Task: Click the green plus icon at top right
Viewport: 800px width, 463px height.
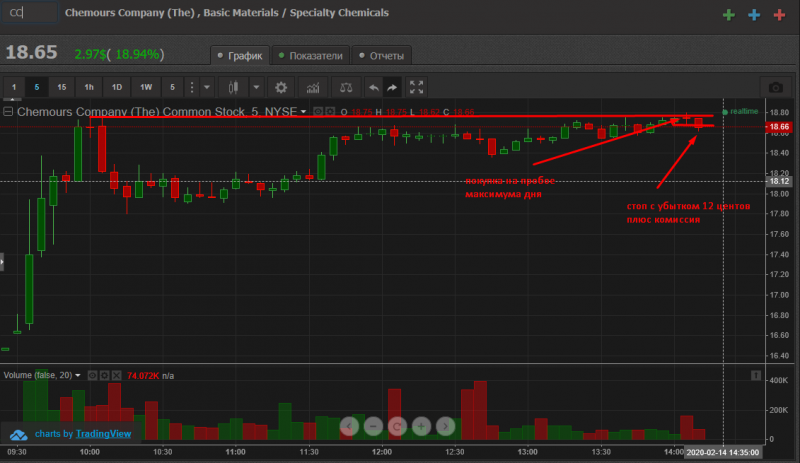Action: click(x=729, y=15)
